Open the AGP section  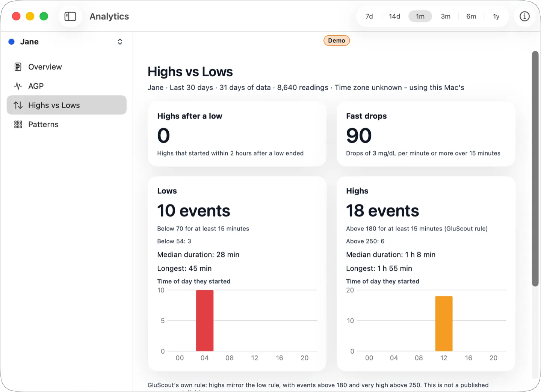tap(66, 86)
